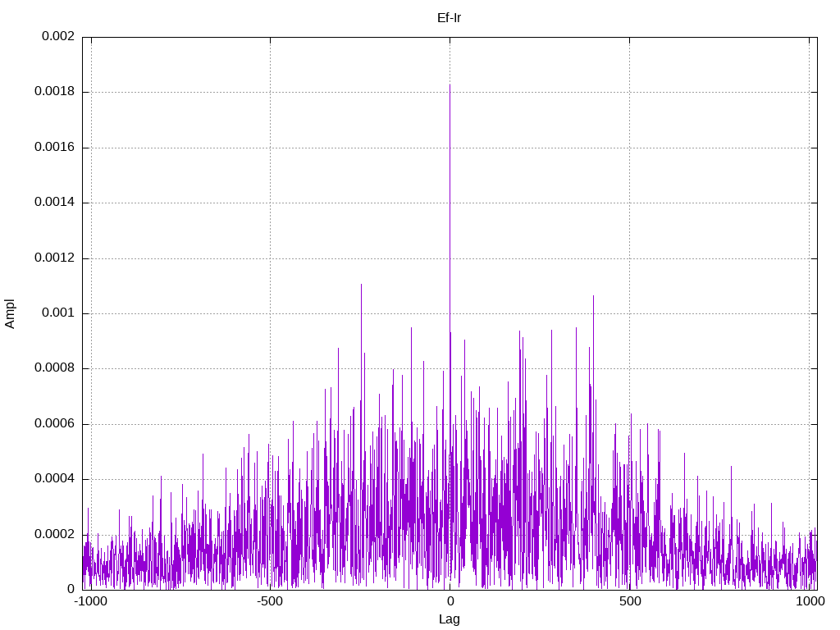Click y-axis tick label 0.0006
Image resolution: width=840 pixels, height=630 pixels.
click(55, 424)
